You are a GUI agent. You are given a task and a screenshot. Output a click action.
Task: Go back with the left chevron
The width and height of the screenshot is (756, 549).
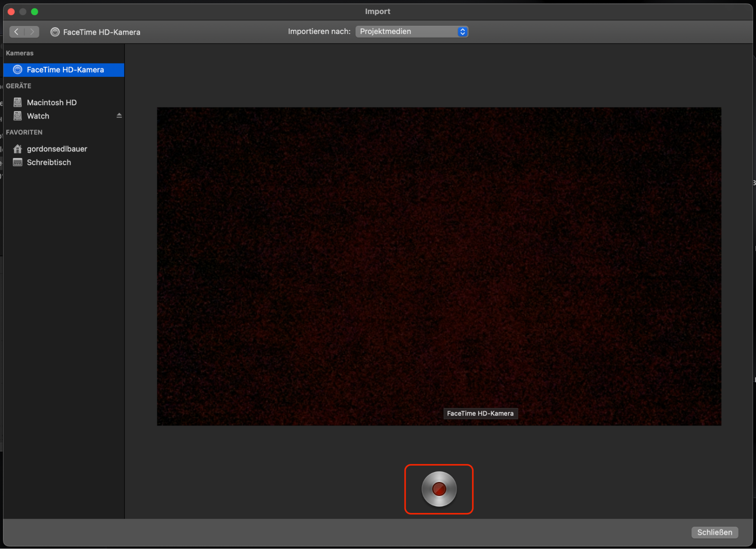pos(17,32)
